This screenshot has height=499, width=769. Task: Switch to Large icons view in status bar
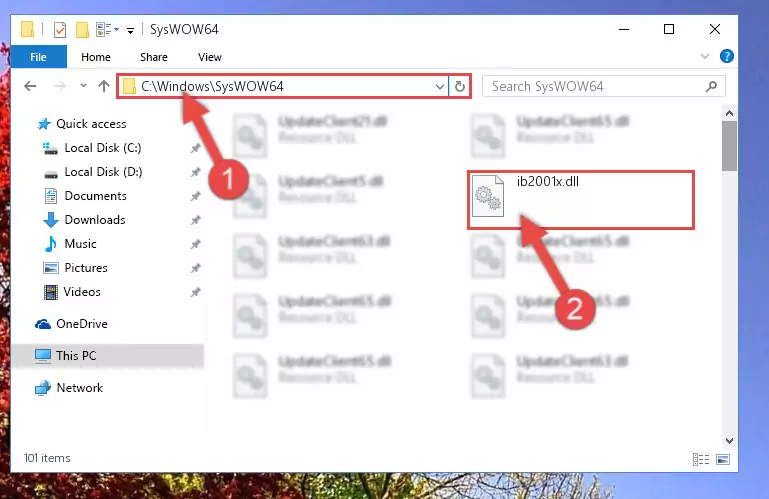tap(723, 459)
